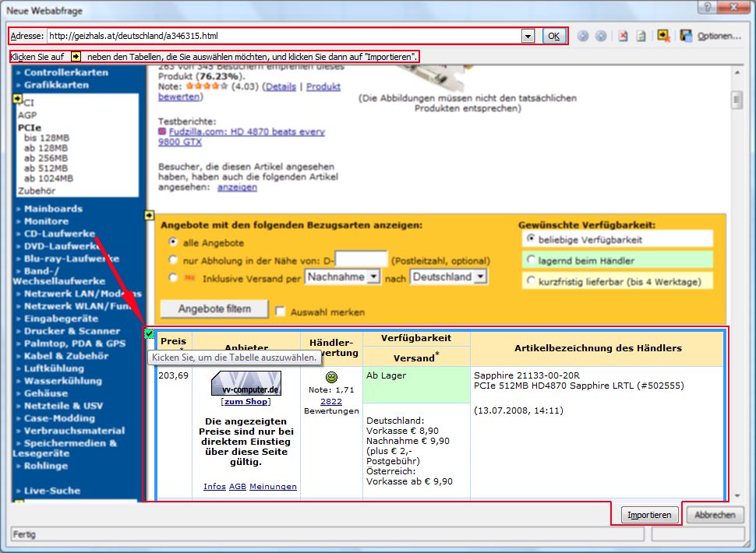Tick the 'Auswahl merken' checkbox

(280, 312)
